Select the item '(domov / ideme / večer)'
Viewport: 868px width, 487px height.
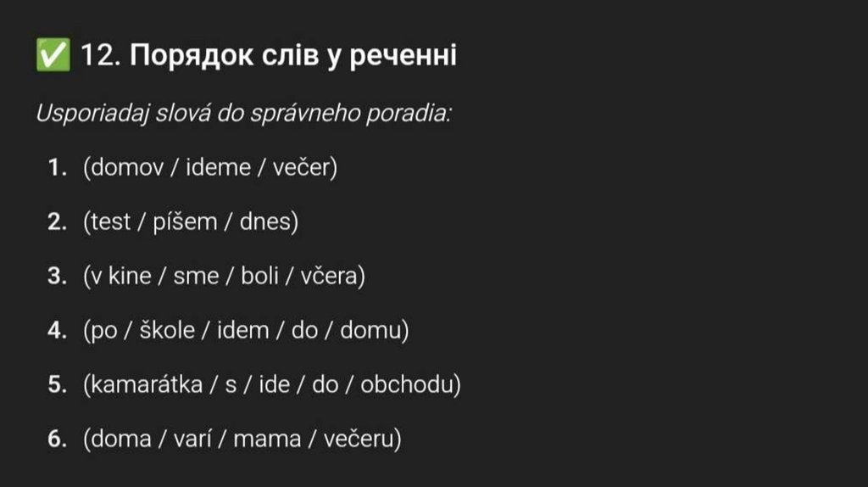pos(210,168)
